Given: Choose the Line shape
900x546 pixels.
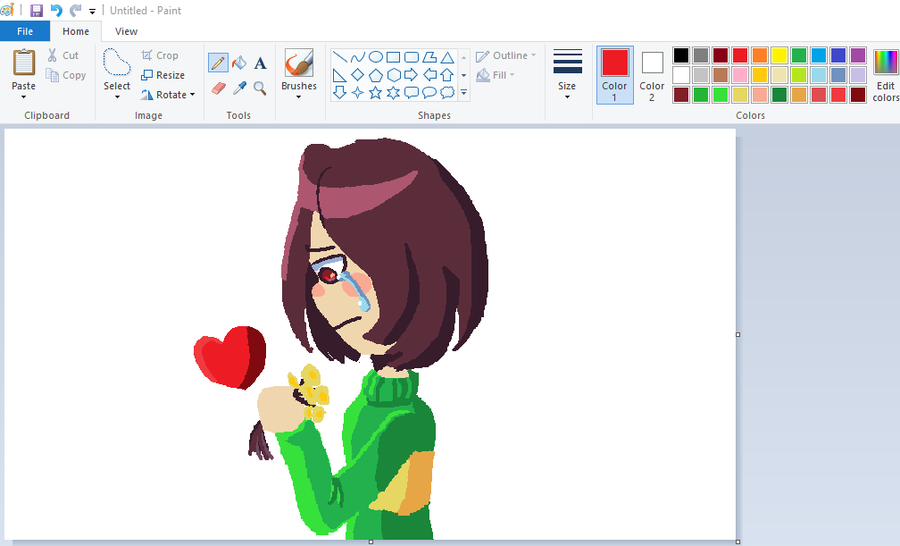Looking at the screenshot, I should [x=340, y=57].
